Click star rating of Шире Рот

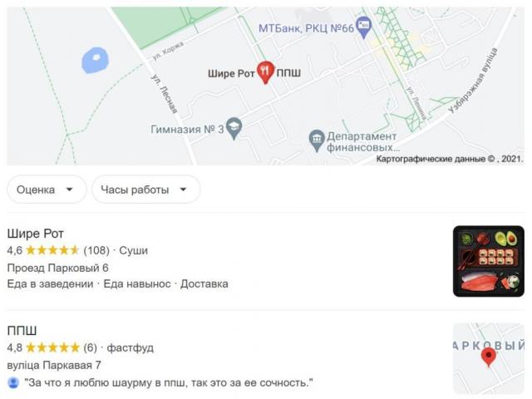click(52, 250)
